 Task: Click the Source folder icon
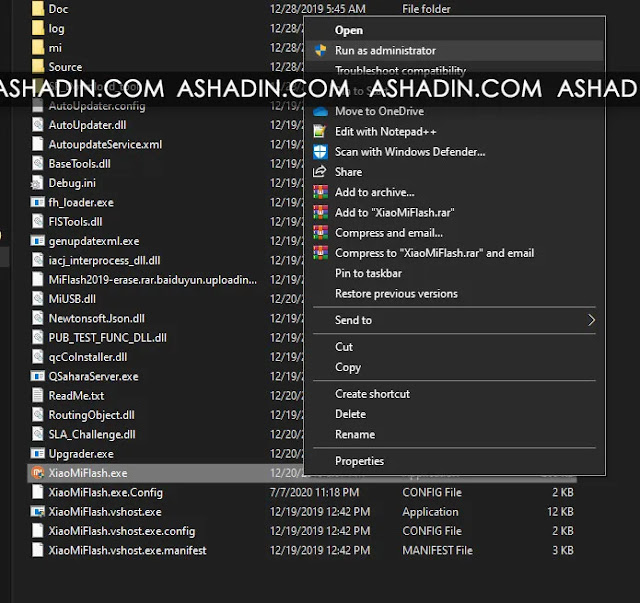[38, 67]
